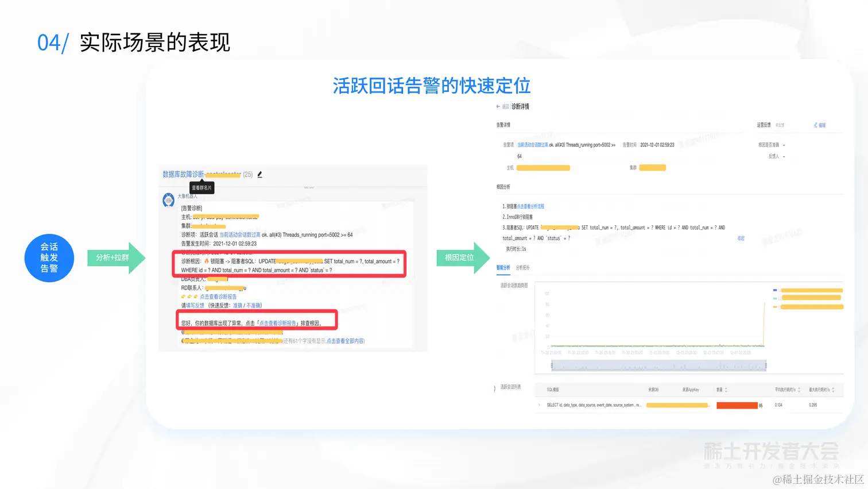Image resolution: width=868 pixels, height=489 pixels.
Task: Click the back arrow next to 诊断详情
Action: [498, 106]
